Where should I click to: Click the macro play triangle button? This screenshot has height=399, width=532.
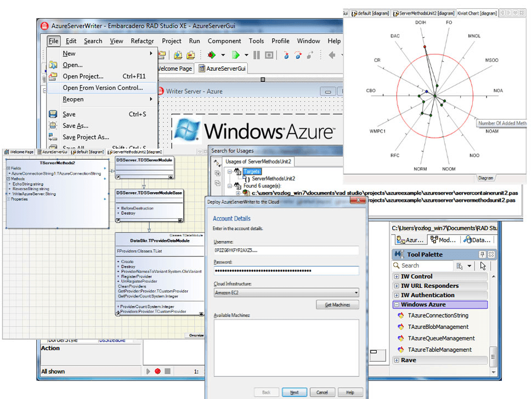point(148,371)
